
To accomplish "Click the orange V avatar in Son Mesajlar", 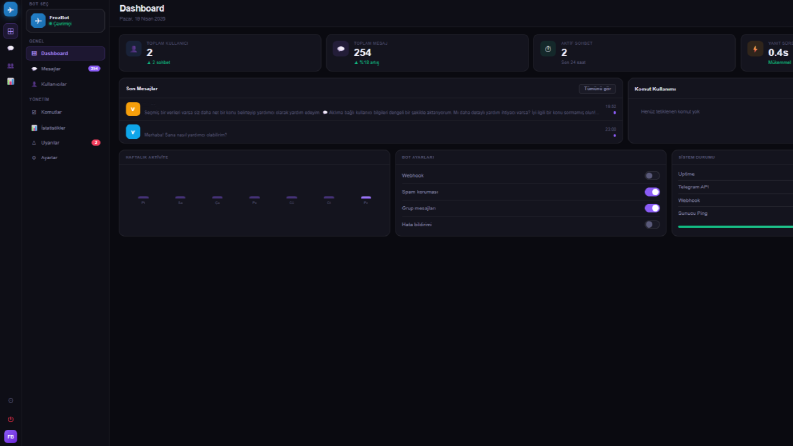I will coord(133,109).
